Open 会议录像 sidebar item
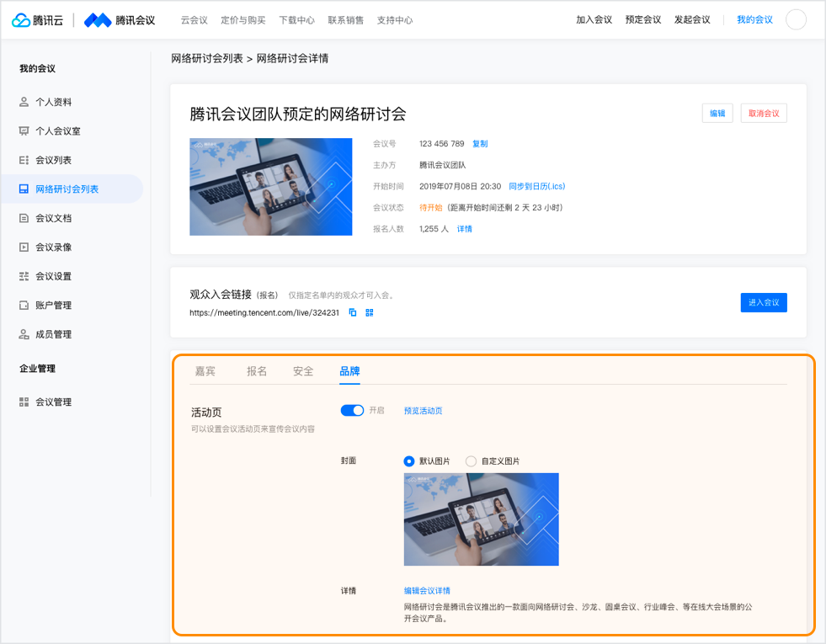This screenshot has width=826, height=644. click(53, 247)
